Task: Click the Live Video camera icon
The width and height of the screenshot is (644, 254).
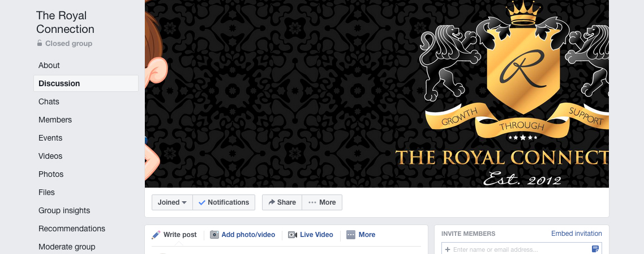Action: [x=293, y=235]
